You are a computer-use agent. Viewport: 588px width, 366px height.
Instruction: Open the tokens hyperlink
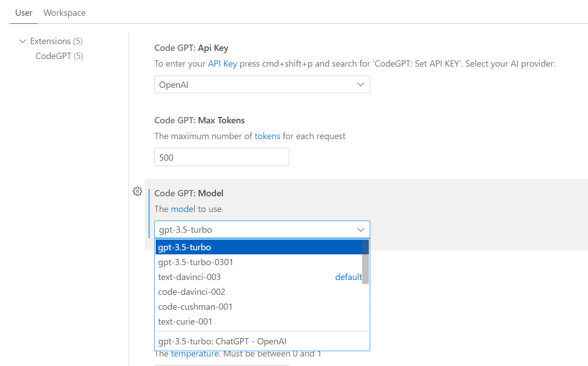267,136
